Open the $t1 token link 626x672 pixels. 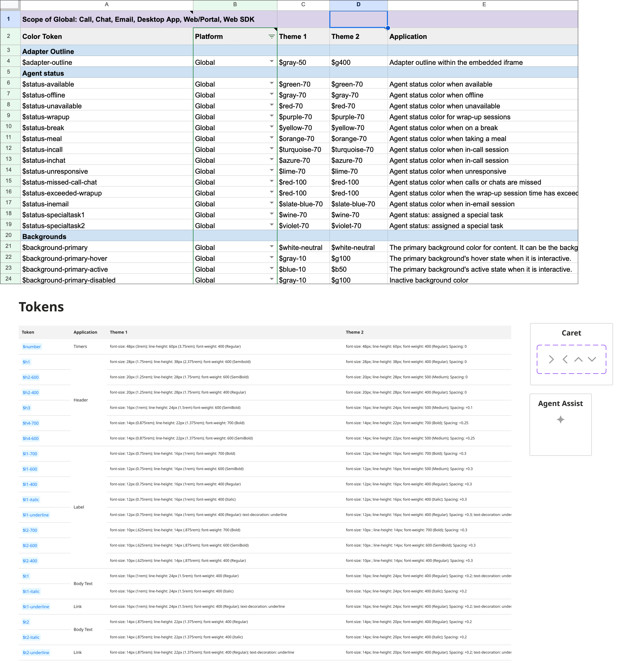tap(26, 576)
